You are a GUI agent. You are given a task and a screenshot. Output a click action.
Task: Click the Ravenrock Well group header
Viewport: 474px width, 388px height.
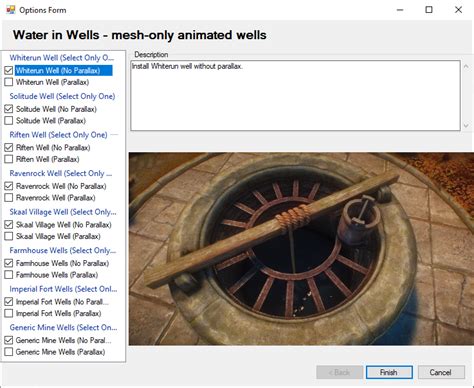tap(61, 173)
